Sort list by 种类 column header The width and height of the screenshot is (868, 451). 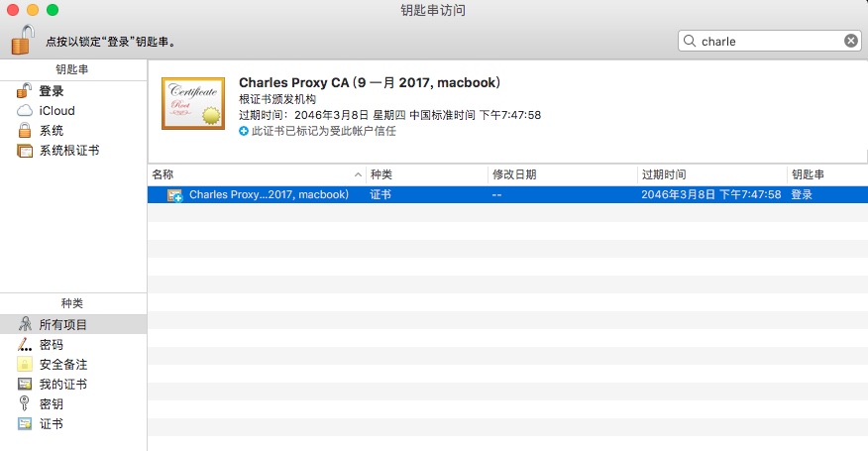click(x=426, y=174)
